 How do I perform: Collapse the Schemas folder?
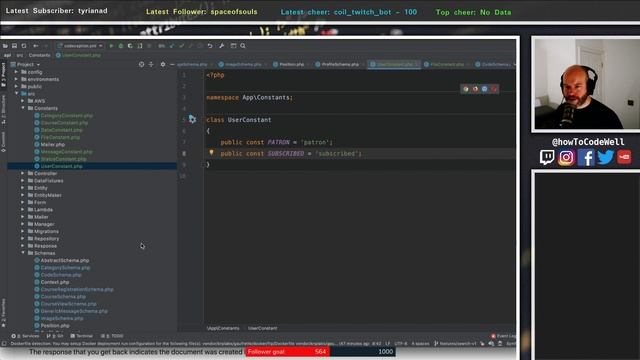pos(23,253)
